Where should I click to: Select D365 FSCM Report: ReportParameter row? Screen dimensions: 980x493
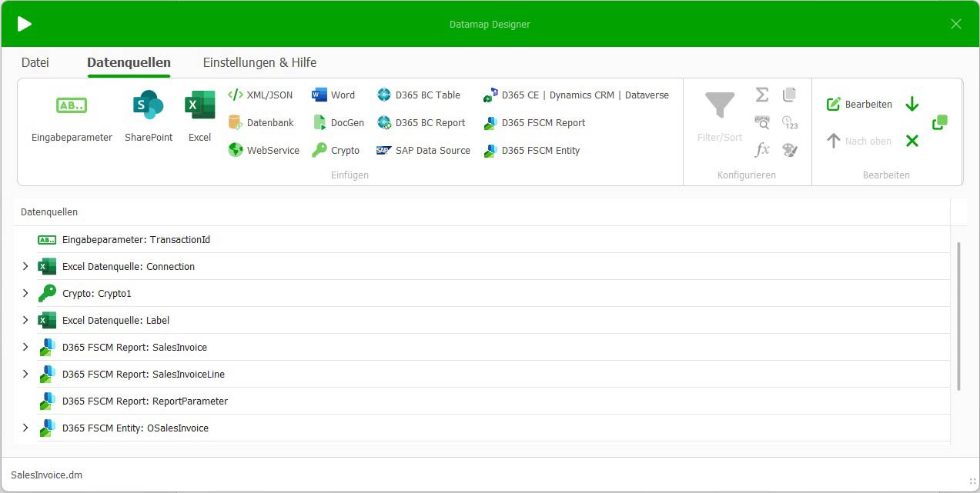(145, 401)
